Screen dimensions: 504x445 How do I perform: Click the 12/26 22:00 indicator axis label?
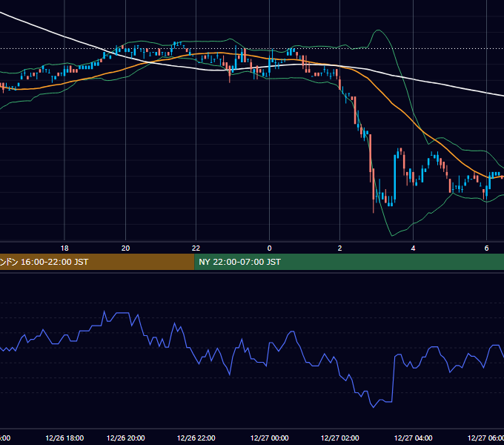tap(196, 438)
